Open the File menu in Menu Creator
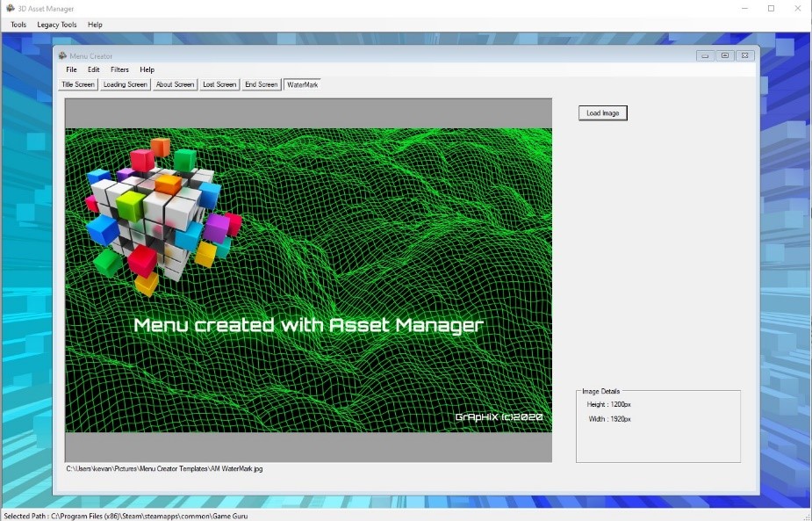The height and width of the screenshot is (521, 812). pos(71,69)
